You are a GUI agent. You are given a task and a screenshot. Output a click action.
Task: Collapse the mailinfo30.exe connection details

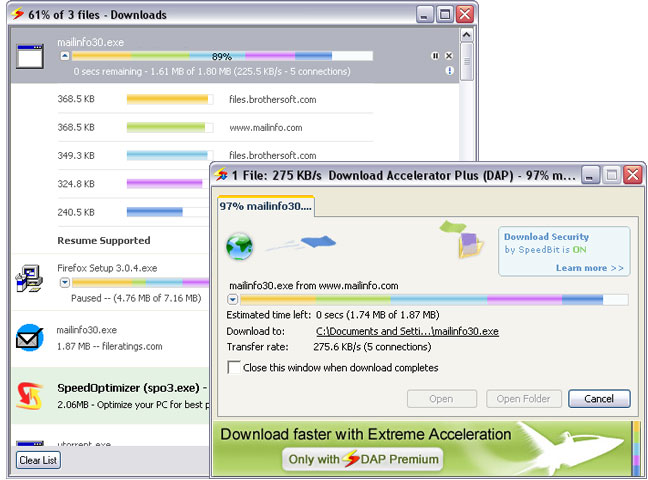(x=64, y=57)
